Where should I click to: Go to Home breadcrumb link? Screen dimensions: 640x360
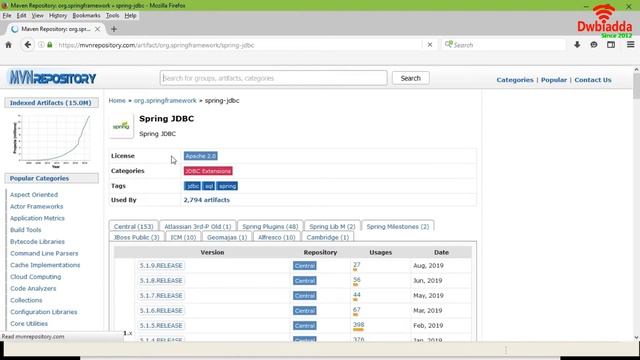tap(117, 100)
